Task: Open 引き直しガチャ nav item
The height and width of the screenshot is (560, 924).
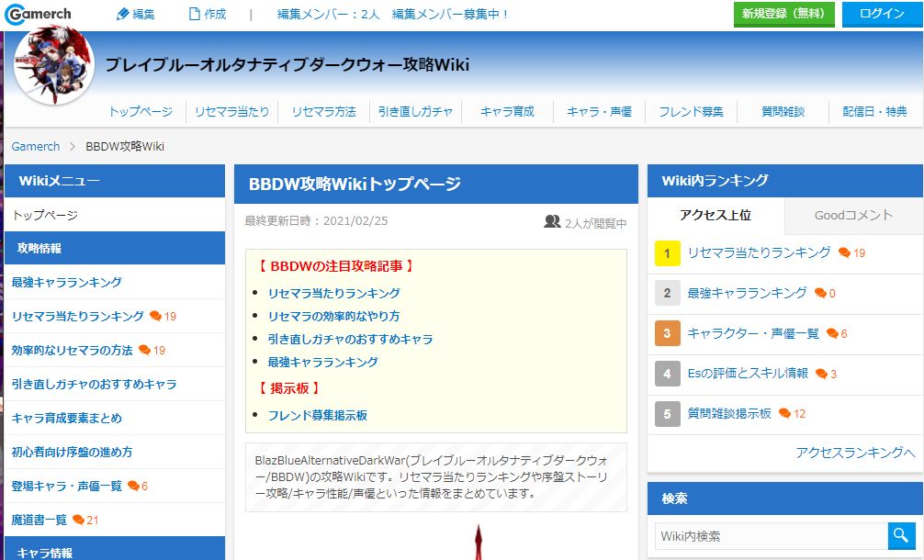Action: pos(415,111)
